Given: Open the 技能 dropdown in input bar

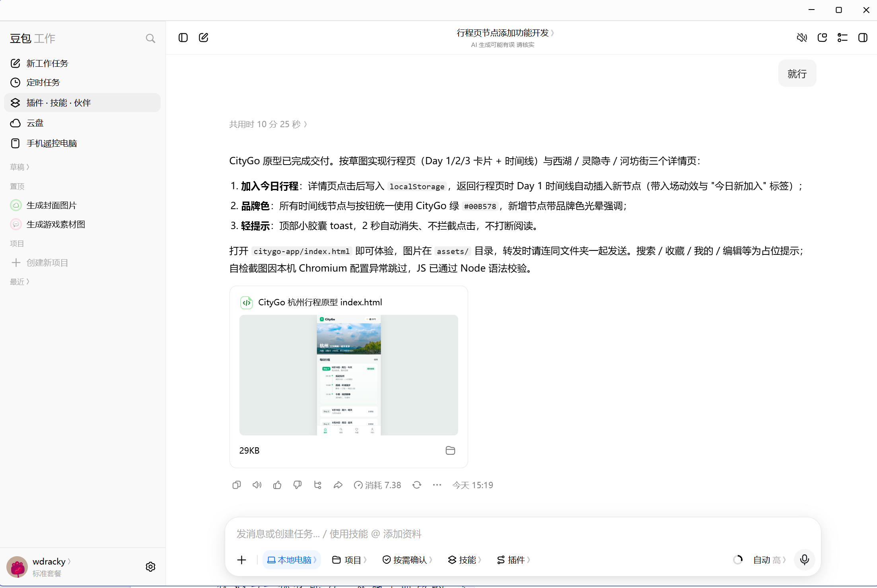Looking at the screenshot, I should click(x=465, y=560).
